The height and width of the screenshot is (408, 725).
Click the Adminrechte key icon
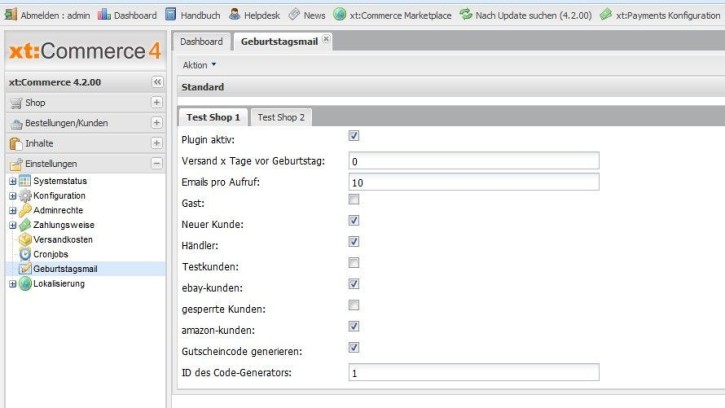point(25,210)
